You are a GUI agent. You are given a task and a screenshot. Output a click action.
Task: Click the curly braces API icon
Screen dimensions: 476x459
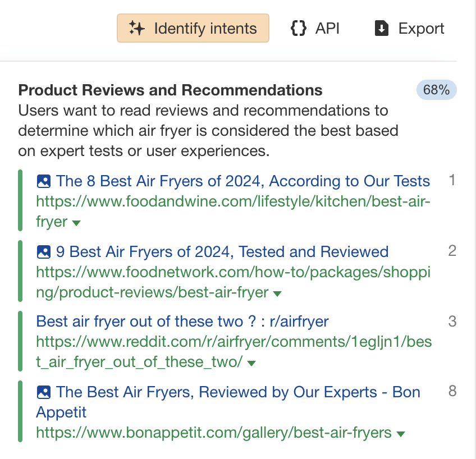pyautogui.click(x=299, y=27)
